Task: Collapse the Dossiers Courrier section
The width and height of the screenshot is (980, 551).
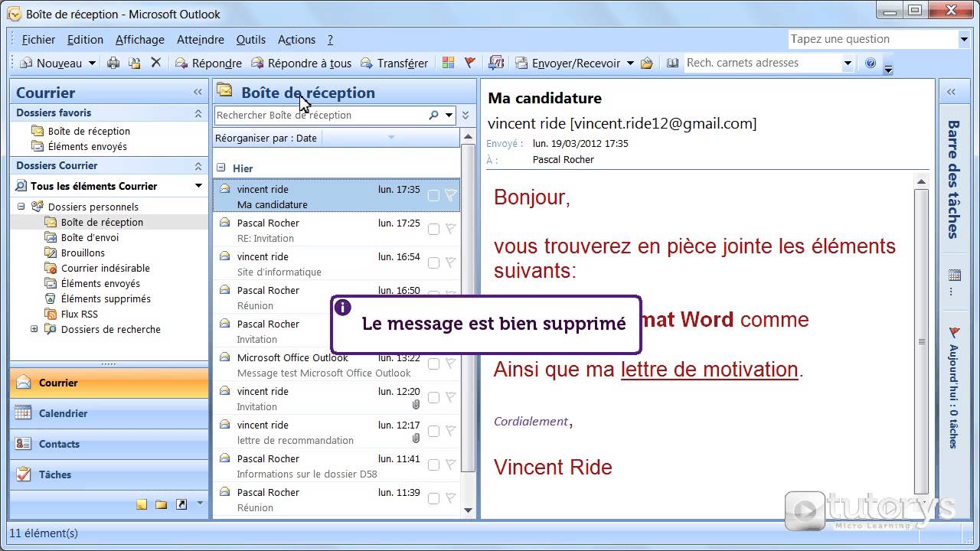Action: click(x=198, y=166)
